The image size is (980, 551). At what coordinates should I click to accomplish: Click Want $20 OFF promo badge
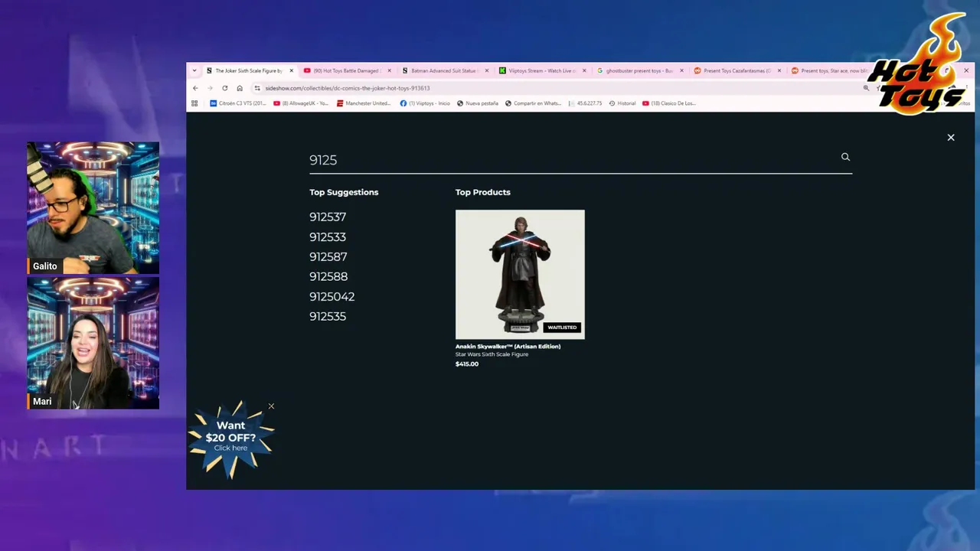point(230,439)
